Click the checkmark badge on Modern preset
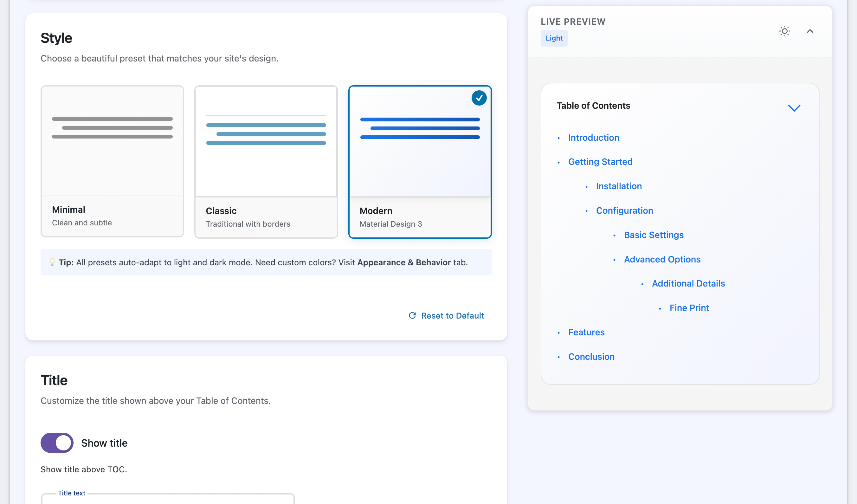Screen dimensions: 857x504 click(479, 98)
